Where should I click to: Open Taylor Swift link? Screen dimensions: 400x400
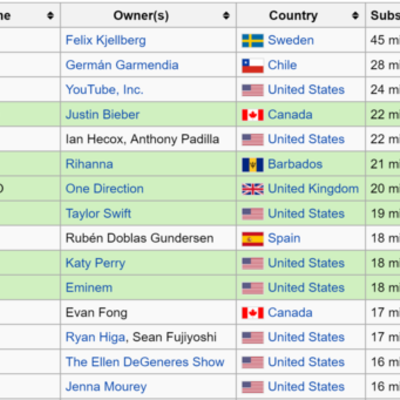pos(98,214)
